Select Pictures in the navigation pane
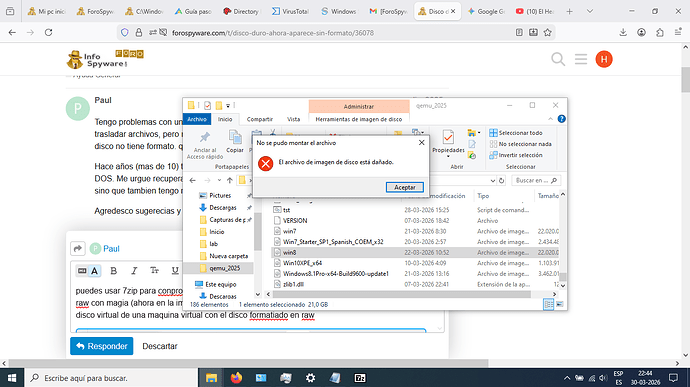The height and width of the screenshot is (387, 690). 220,195
